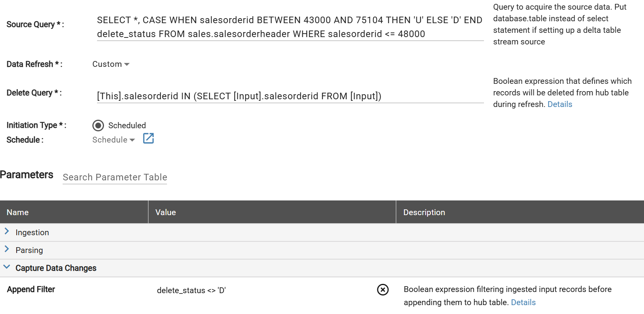Open the schedule external link icon
This screenshot has width=644, height=314.
pos(148,138)
